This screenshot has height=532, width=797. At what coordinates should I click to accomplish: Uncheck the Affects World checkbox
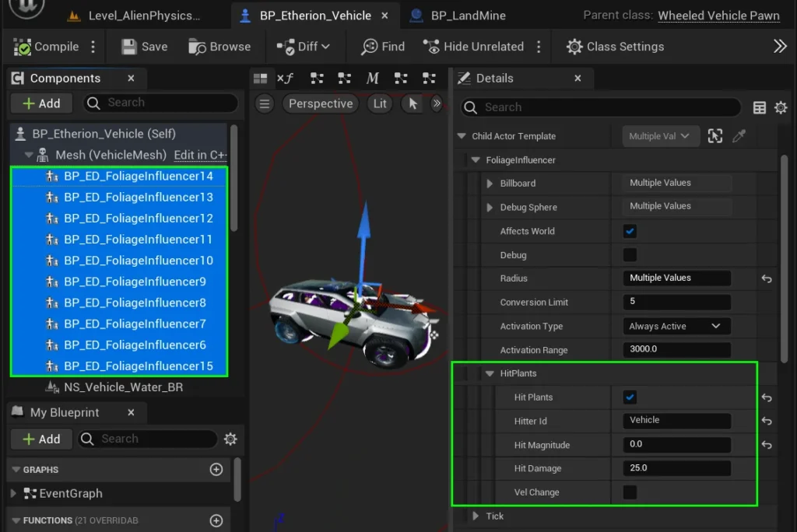pyautogui.click(x=630, y=231)
